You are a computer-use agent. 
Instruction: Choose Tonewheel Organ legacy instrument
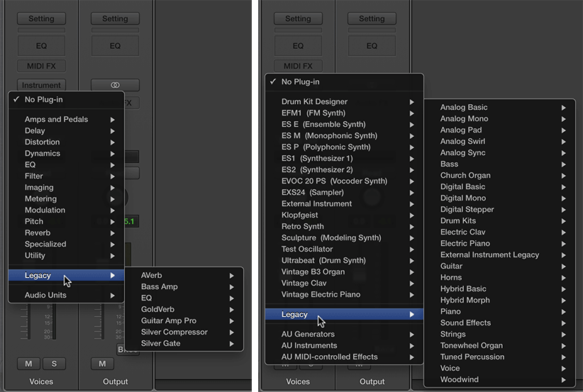pyautogui.click(x=499, y=345)
